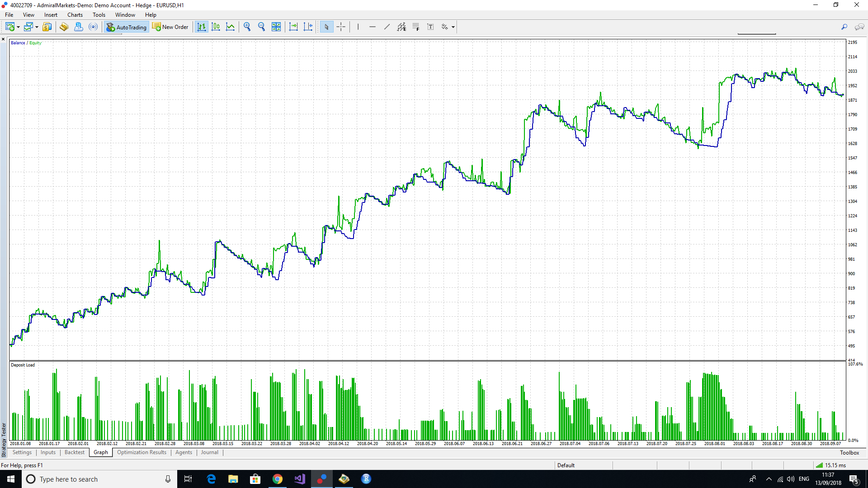
Task: Zoom out of the chart
Action: (261, 27)
